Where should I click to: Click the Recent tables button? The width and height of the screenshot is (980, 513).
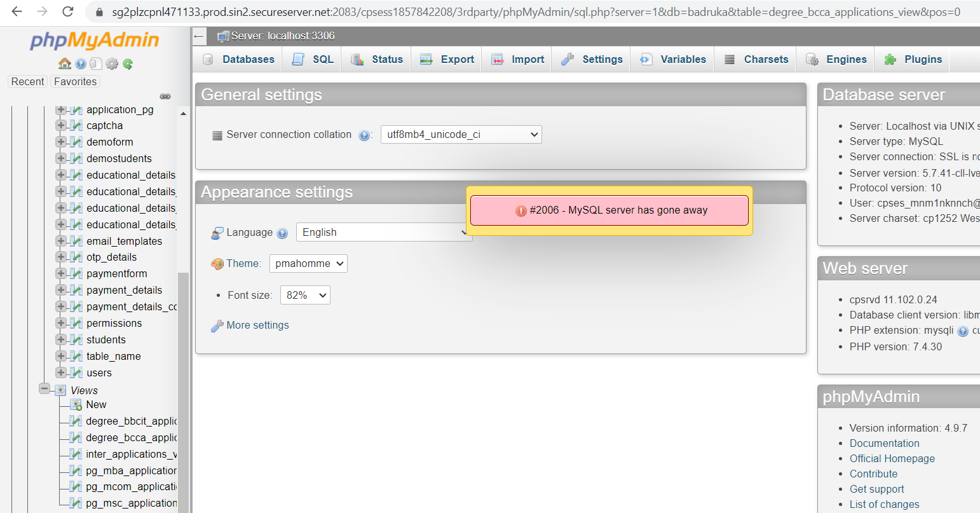click(28, 81)
